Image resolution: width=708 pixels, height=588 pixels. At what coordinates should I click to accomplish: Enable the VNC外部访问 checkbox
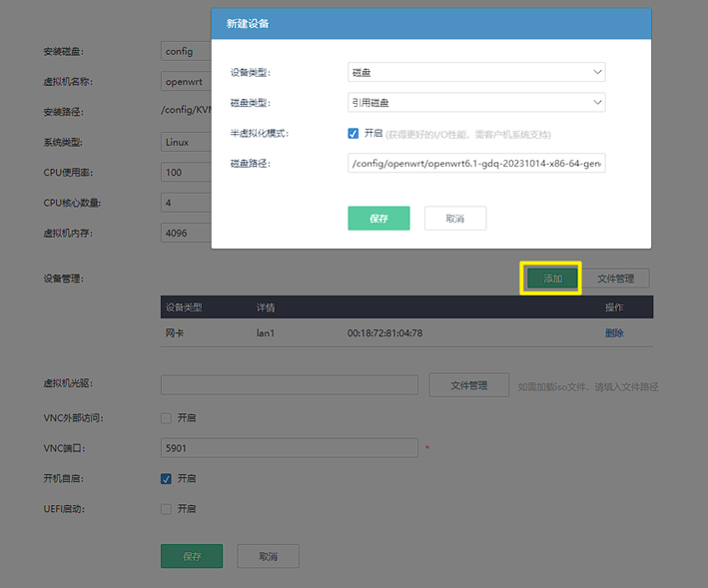(166, 418)
